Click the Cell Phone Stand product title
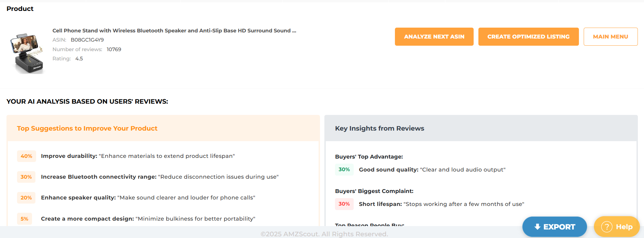Image resolution: width=644 pixels, height=238 pixels. 174,30
